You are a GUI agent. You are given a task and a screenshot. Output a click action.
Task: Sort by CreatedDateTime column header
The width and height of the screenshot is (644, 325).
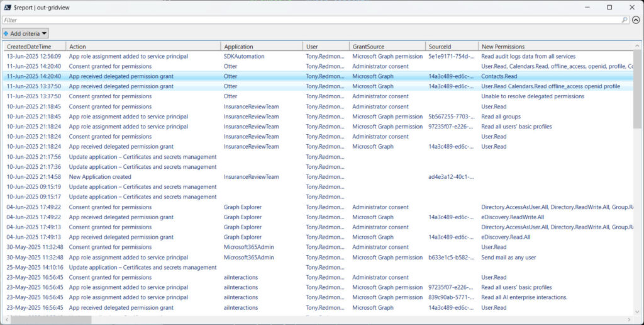pyautogui.click(x=35, y=47)
